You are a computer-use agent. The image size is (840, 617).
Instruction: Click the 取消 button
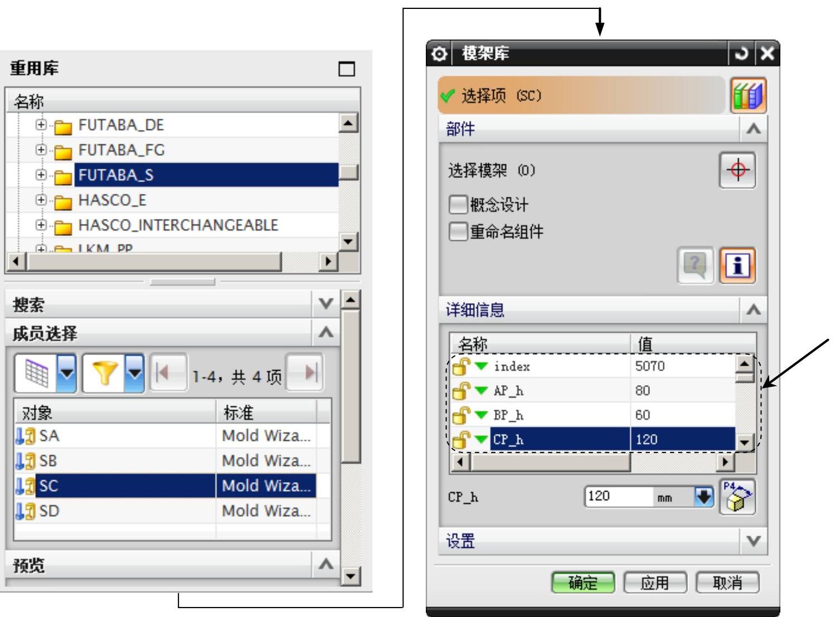click(727, 583)
